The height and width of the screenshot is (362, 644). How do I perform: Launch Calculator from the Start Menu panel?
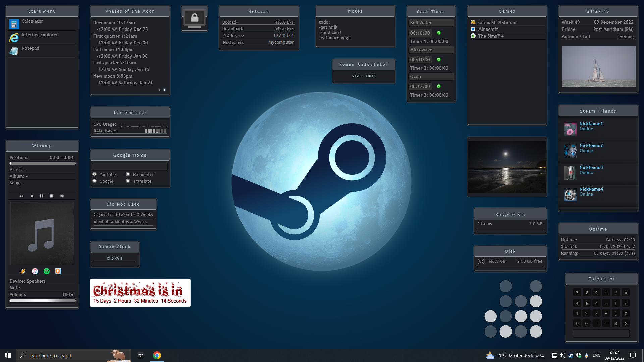(42, 23)
